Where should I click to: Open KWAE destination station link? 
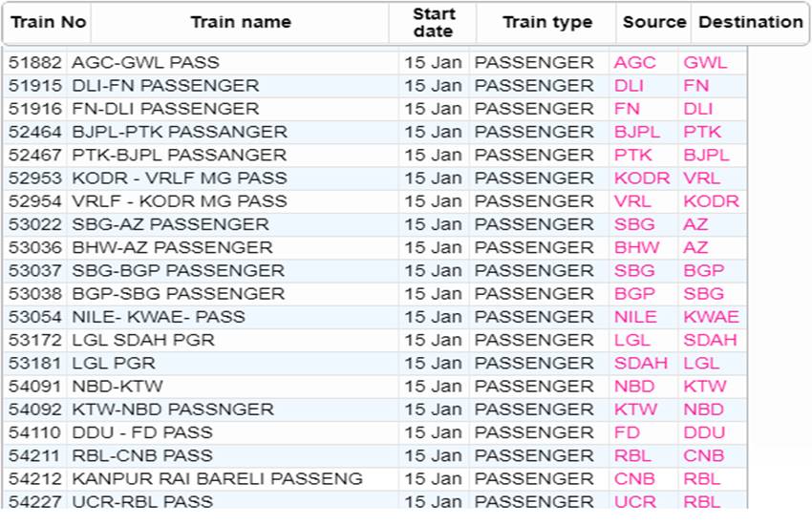(x=711, y=317)
